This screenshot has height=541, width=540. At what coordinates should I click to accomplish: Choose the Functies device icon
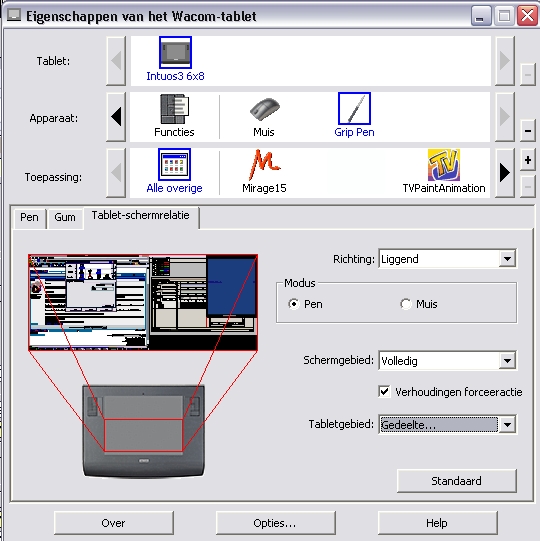pyautogui.click(x=174, y=109)
